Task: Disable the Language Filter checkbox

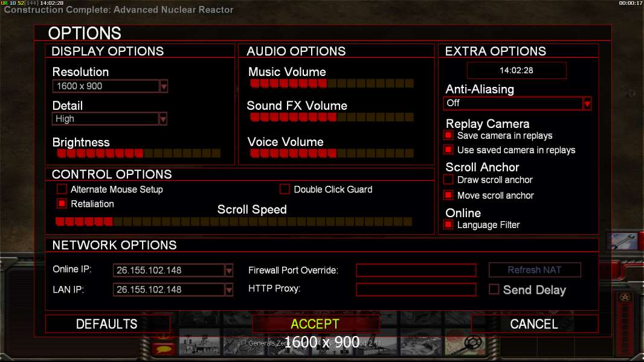Action: [448, 224]
